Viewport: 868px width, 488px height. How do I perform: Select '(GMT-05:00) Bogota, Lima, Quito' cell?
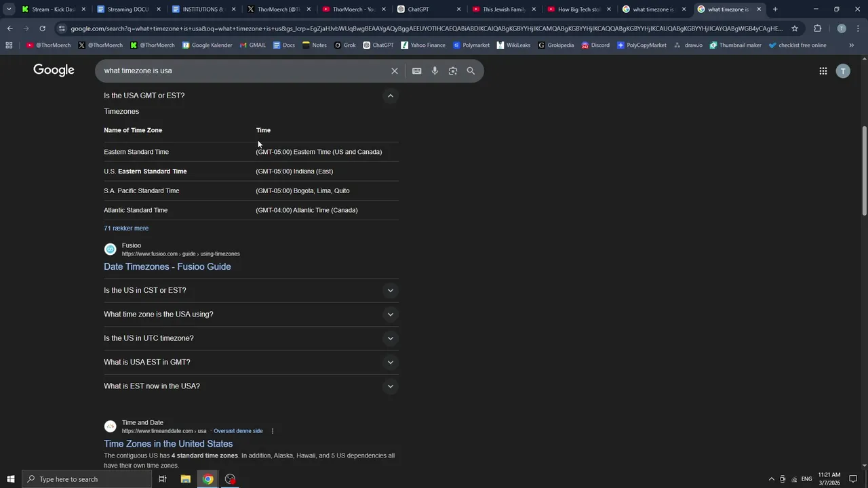click(x=302, y=190)
